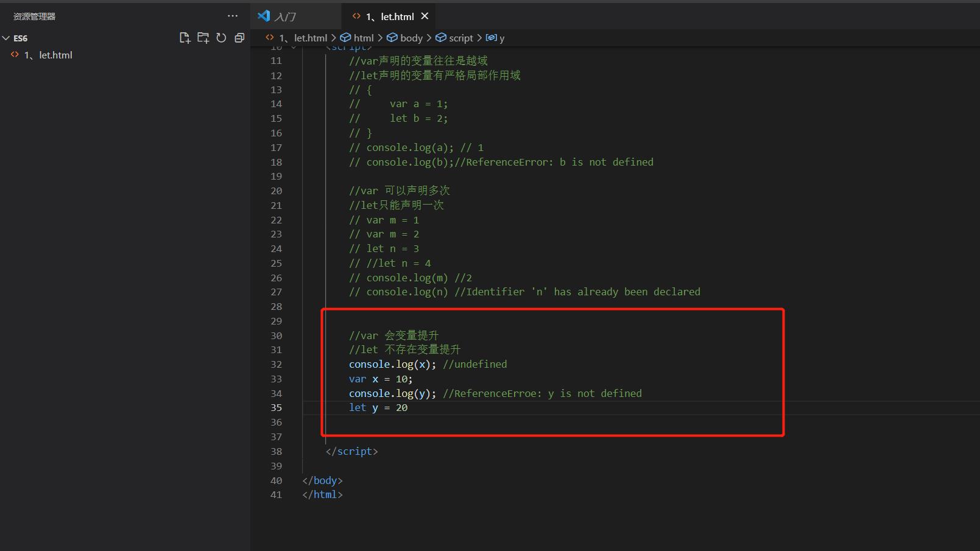This screenshot has height=551, width=980.
Task: Click the New Folder icon in explorer
Action: 203,38
